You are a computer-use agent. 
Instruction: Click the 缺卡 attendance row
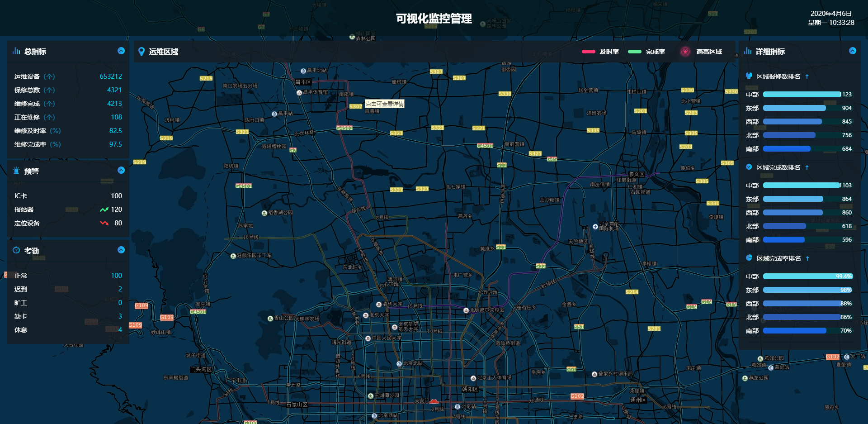(x=68, y=316)
